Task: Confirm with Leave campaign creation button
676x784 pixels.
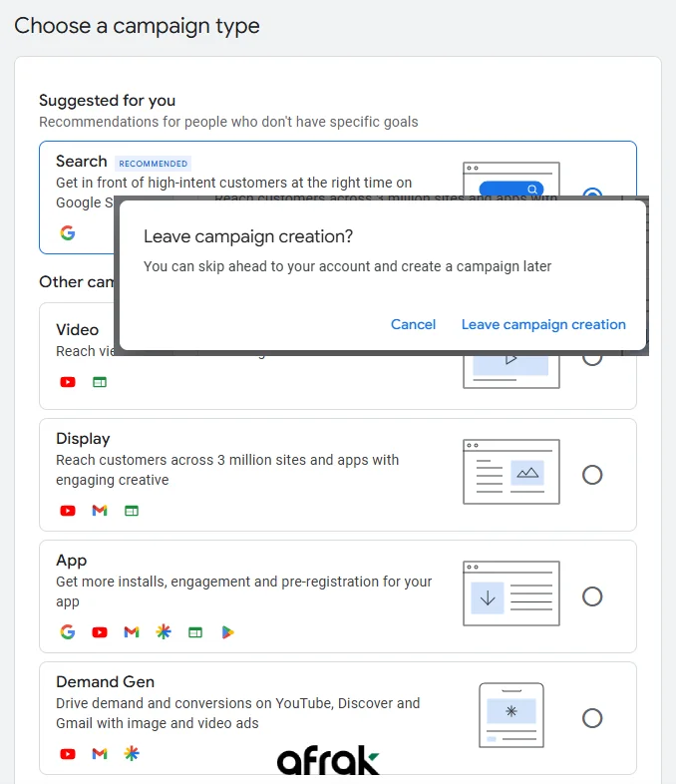Action: (x=543, y=324)
